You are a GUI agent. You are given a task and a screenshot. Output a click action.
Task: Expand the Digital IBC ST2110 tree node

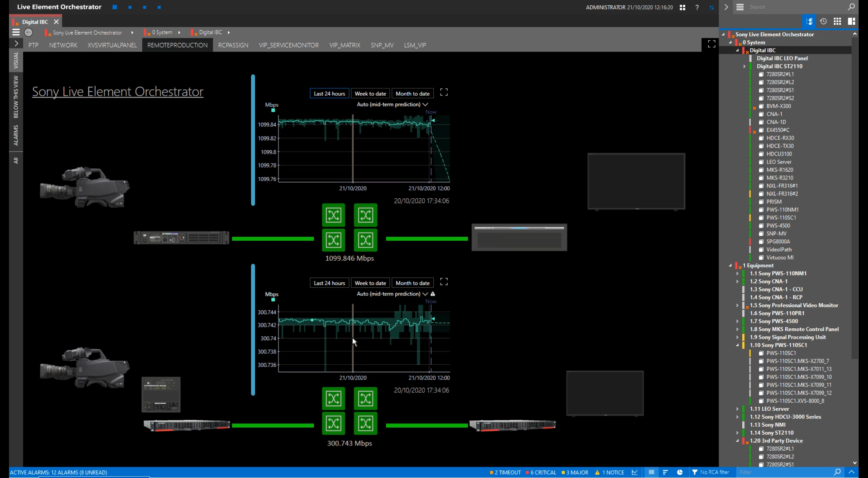(744, 66)
